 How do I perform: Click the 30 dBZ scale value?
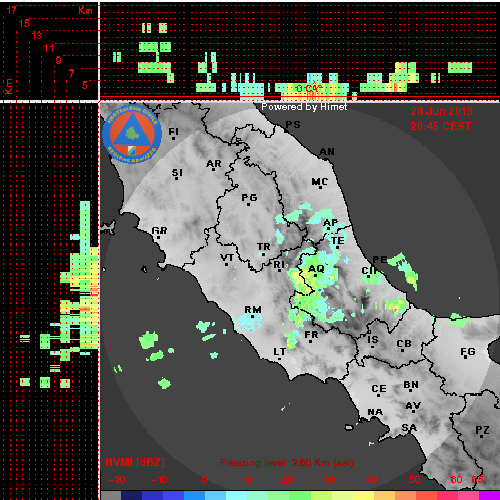click(x=329, y=480)
